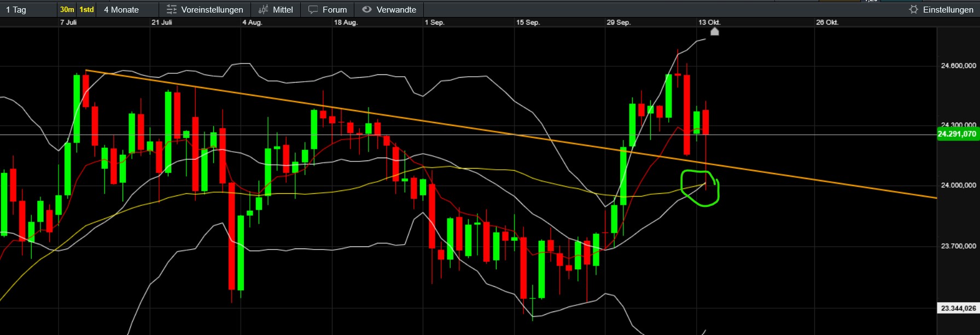
Task: Click the Verwandte eye icon
Action: tap(367, 10)
